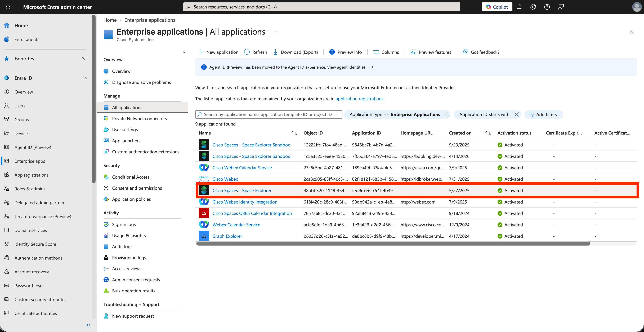
Task: Open Certificate authorities in left navigation
Action: point(35,313)
